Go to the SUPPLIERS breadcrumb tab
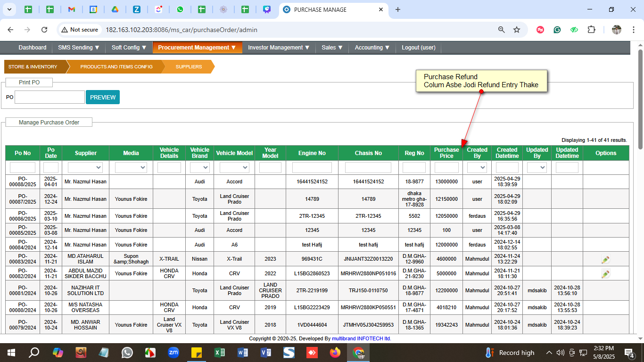This screenshot has width=644, height=362. pyautogui.click(x=189, y=67)
